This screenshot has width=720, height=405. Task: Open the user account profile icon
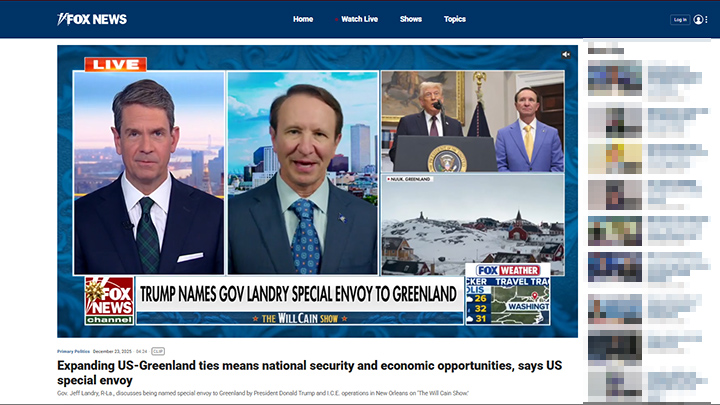pyautogui.click(x=699, y=19)
